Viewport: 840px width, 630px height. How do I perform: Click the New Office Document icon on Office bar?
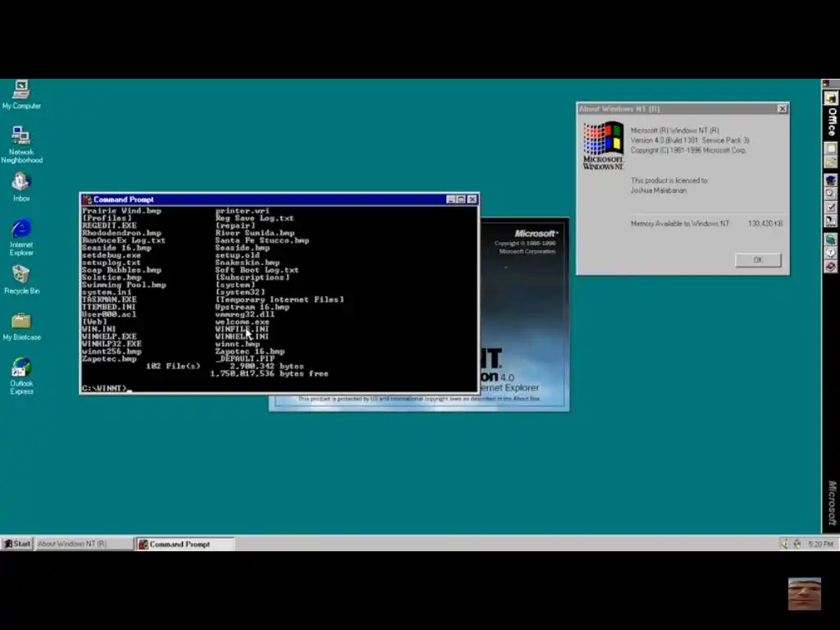[831, 148]
